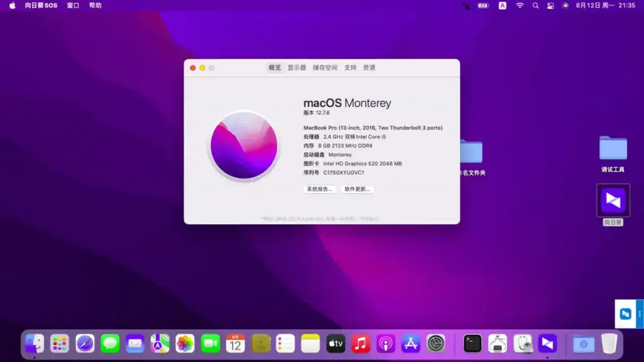Viewport: 644px width, 362px height.
Task: Select the 概览 tab
Action: coord(275,68)
